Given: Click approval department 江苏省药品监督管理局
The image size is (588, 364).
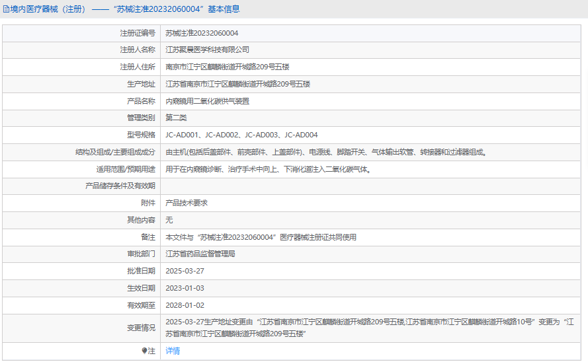Looking at the screenshot, I should point(200,254).
